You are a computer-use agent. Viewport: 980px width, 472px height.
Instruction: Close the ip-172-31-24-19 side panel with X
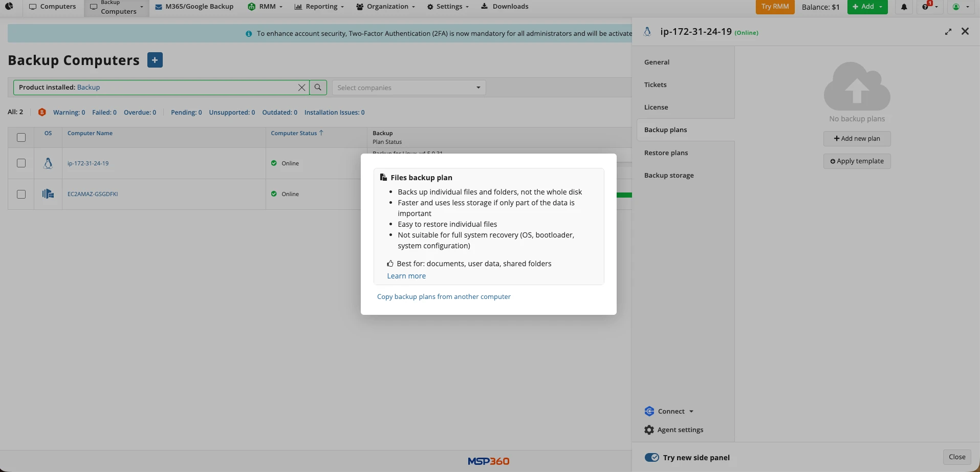[965, 31]
